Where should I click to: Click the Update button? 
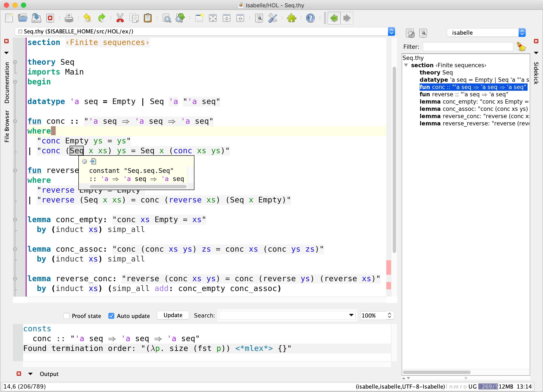(173, 315)
